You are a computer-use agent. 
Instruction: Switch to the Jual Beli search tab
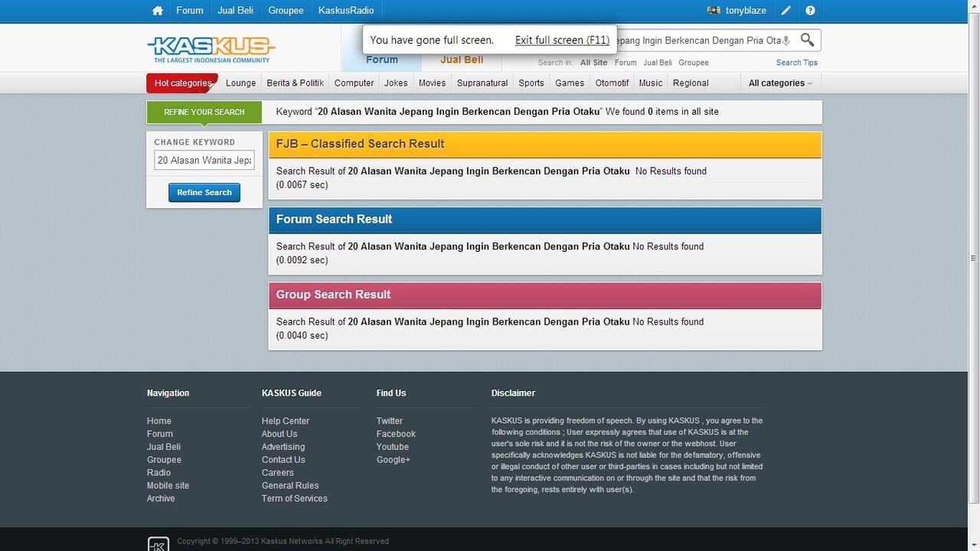tap(462, 60)
